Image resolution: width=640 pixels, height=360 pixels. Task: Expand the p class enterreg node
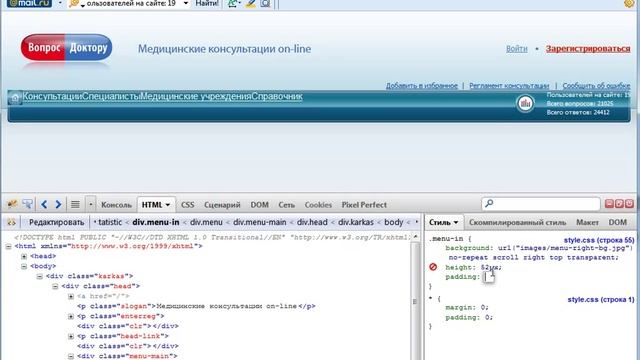tap(71, 316)
